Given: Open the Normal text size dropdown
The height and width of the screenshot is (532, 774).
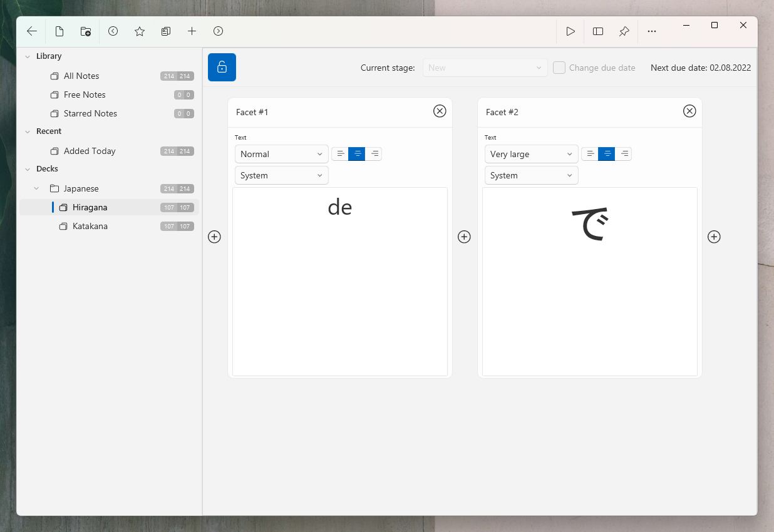Looking at the screenshot, I should [281, 154].
